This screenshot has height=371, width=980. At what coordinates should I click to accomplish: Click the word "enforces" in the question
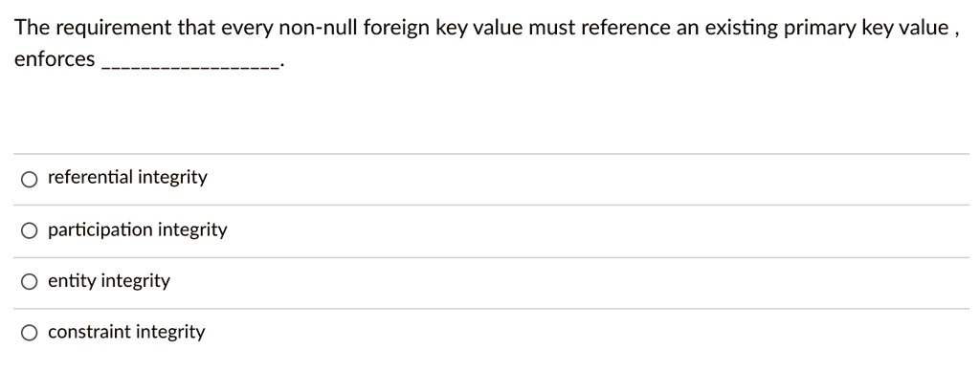(55, 60)
